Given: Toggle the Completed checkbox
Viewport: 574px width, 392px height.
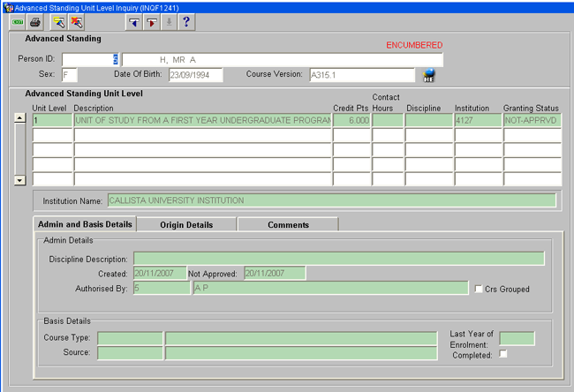Looking at the screenshot, I should [x=503, y=354].
